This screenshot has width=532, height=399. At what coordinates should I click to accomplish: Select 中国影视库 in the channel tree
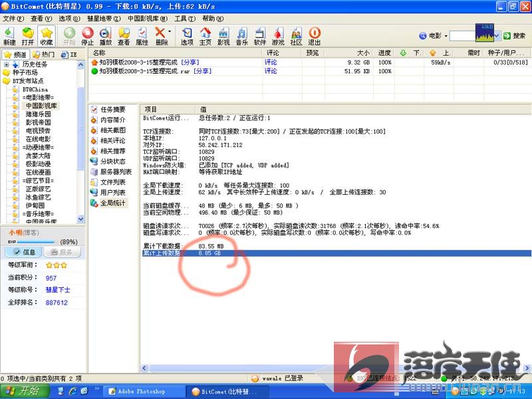click(41, 106)
